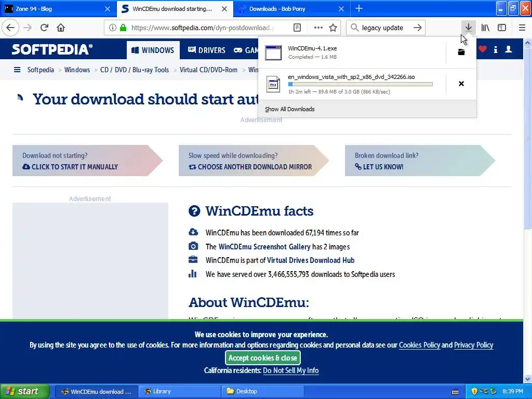Open the DRIVERS section on Softpedia

(207, 50)
